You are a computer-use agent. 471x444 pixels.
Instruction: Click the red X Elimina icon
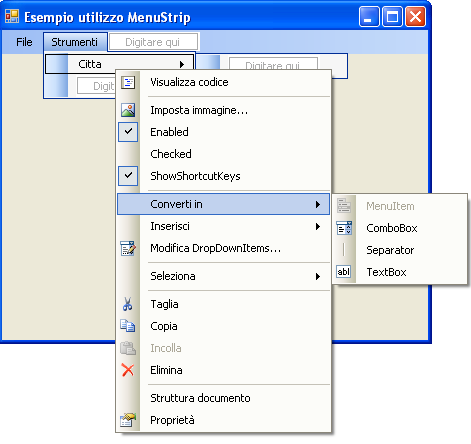tap(128, 370)
